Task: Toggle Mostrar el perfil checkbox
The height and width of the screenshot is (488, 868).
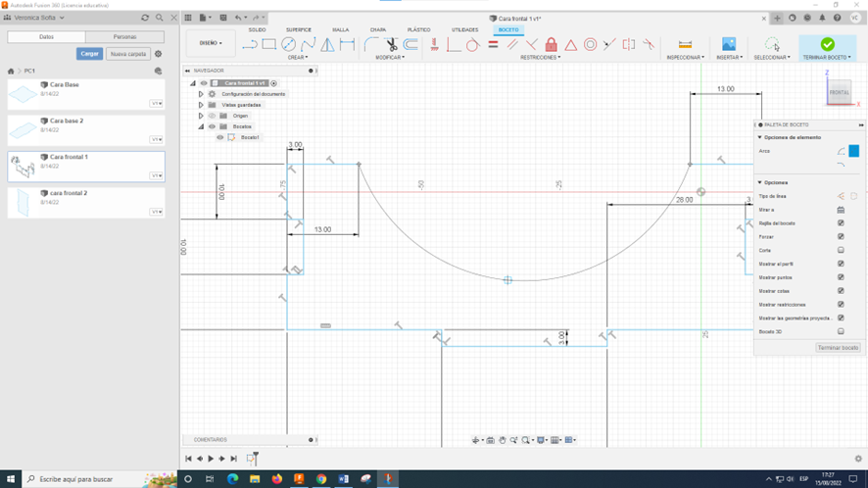Action: [x=841, y=264]
